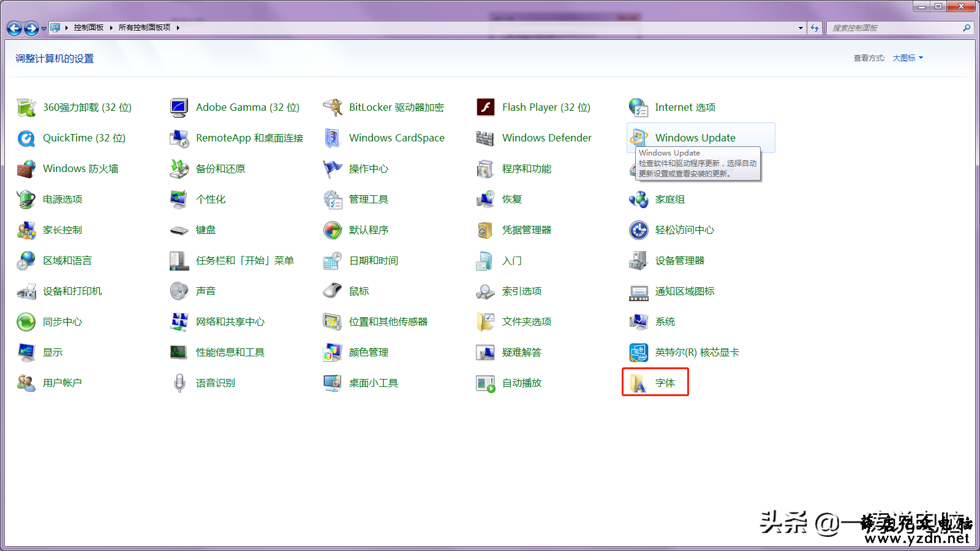Open the 360强力卸载 (32 位) icon
Image resolution: width=980 pixels, height=551 pixels.
pos(26,107)
